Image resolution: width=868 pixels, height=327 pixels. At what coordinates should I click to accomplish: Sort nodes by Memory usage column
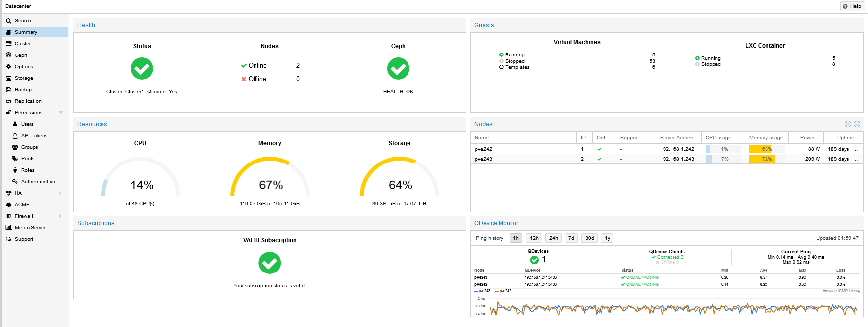tap(766, 138)
